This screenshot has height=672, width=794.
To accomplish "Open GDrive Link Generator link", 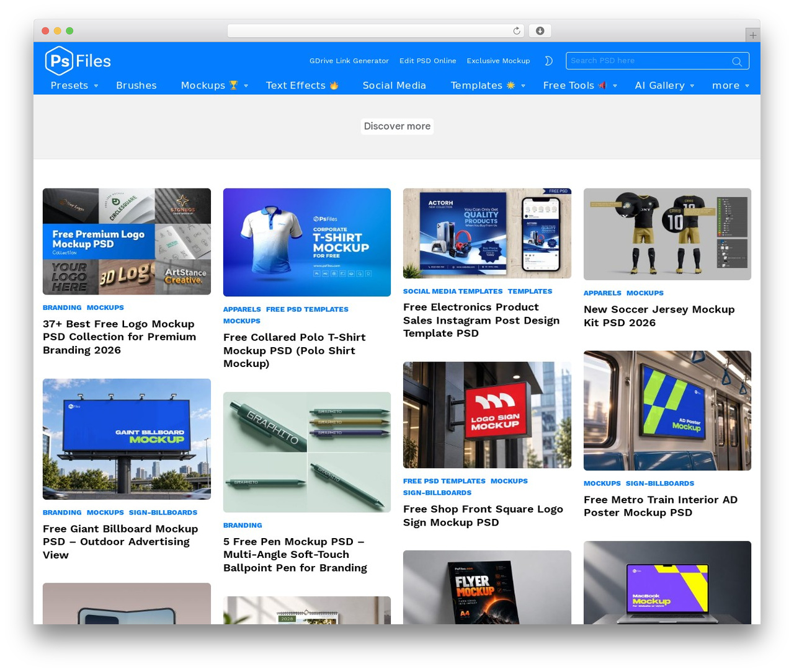I will point(349,61).
